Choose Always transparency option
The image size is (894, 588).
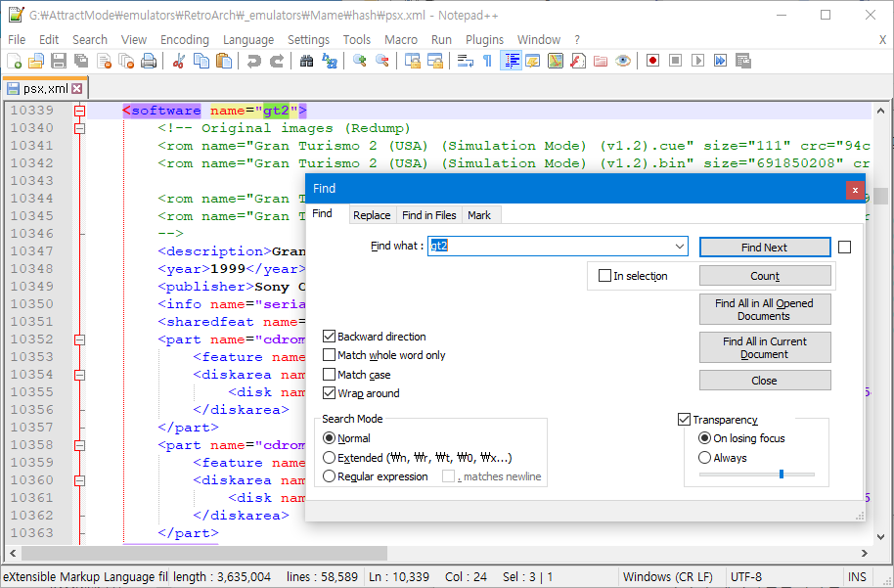coord(704,458)
